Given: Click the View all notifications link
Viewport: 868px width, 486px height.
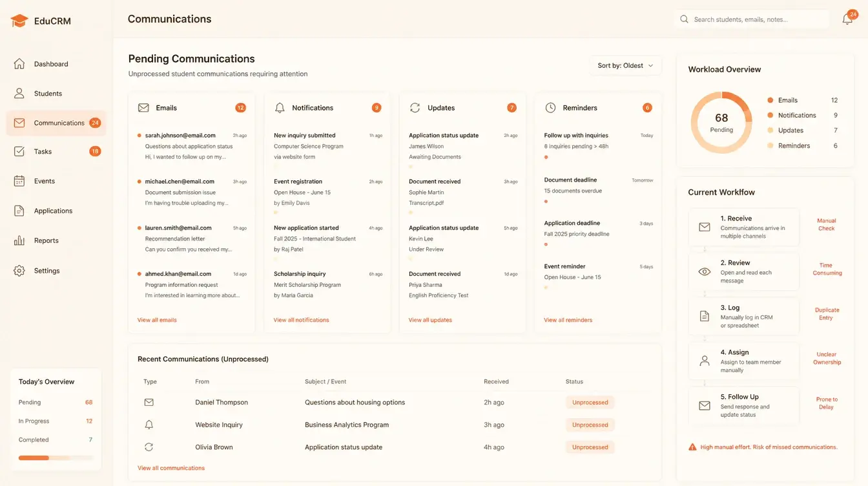Looking at the screenshot, I should click(x=301, y=320).
